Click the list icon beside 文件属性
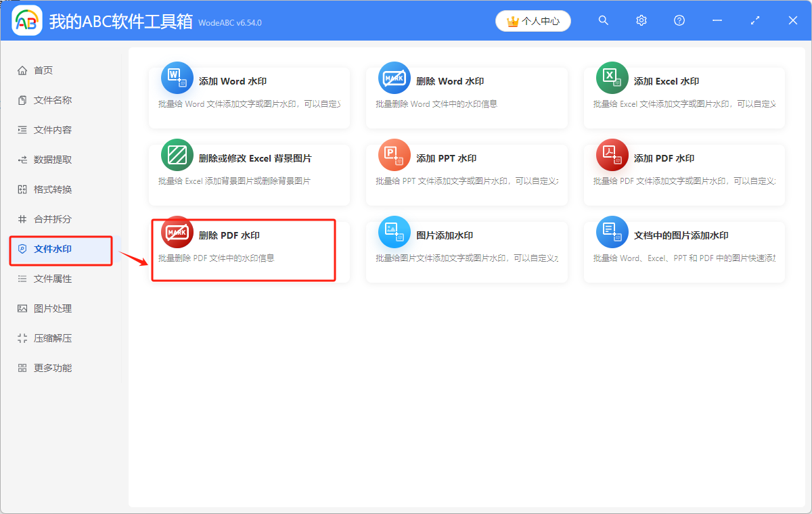This screenshot has height=514, width=812. (x=22, y=279)
